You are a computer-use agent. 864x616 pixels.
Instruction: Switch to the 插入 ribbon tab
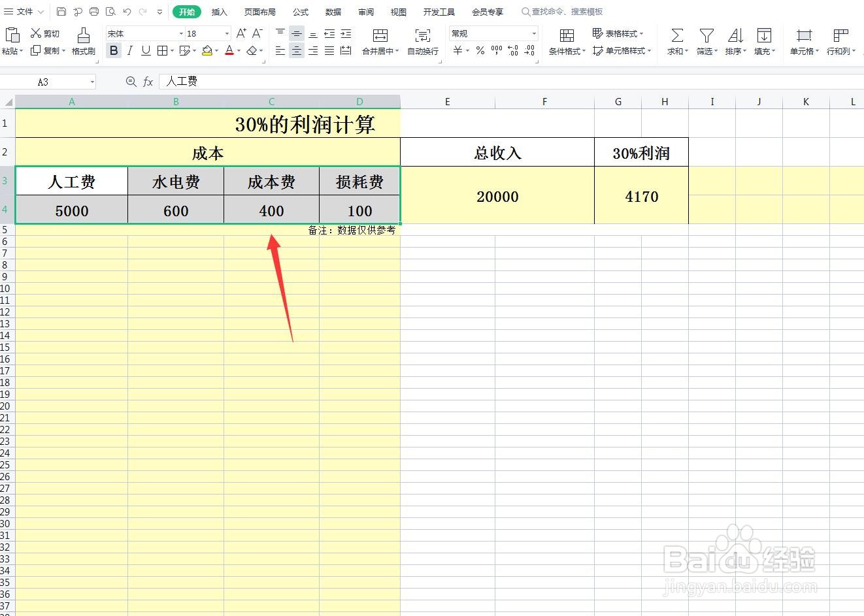(219, 11)
